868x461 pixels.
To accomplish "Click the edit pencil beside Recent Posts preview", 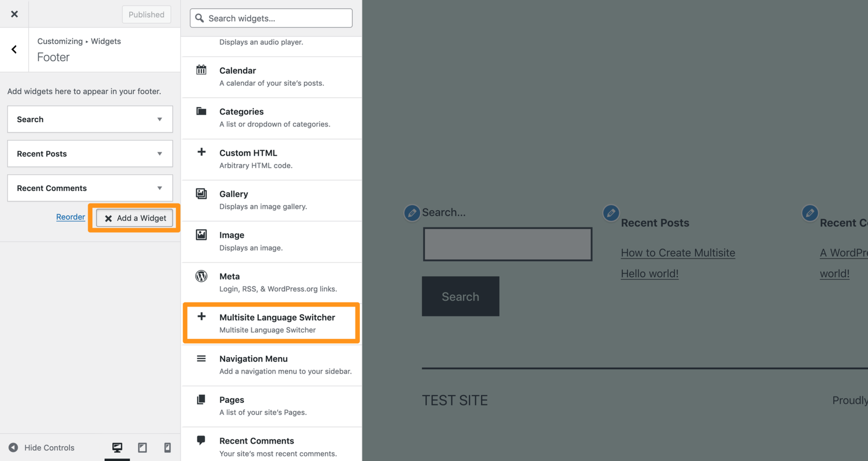I will [x=611, y=213].
